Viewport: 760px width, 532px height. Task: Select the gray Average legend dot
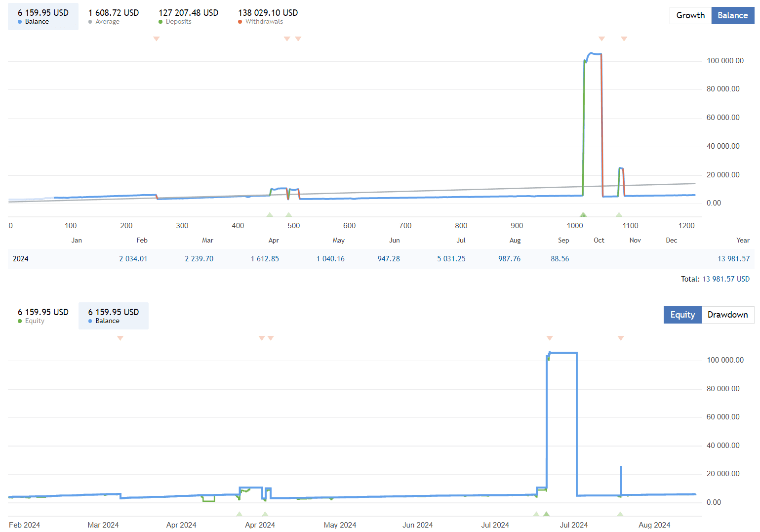(x=90, y=21)
